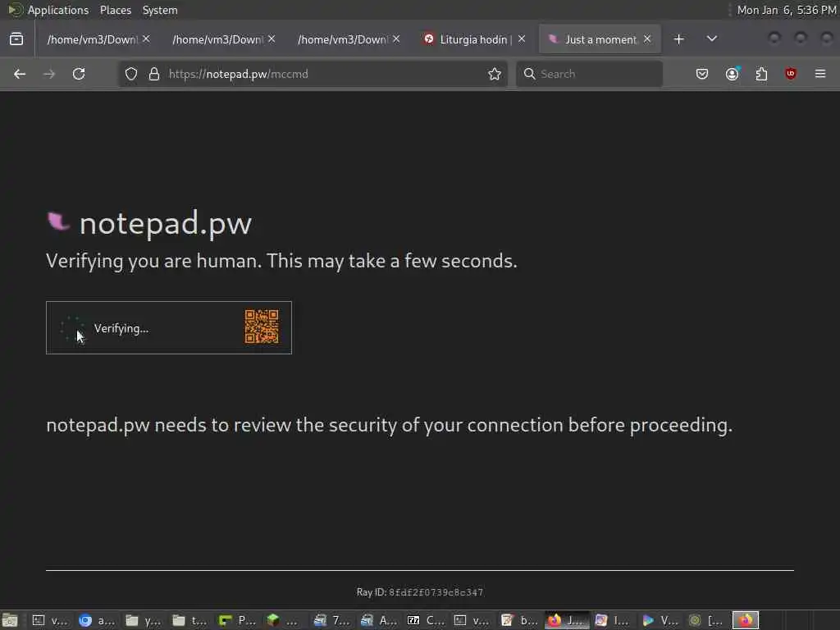Close the third /home/vm3/Downl tab
Image resolution: width=840 pixels, height=630 pixels.
pos(396,39)
